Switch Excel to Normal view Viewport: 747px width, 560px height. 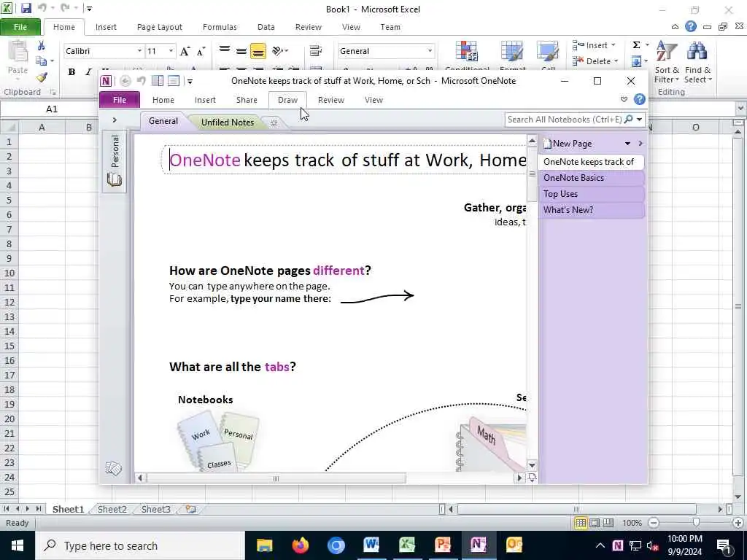[580, 523]
